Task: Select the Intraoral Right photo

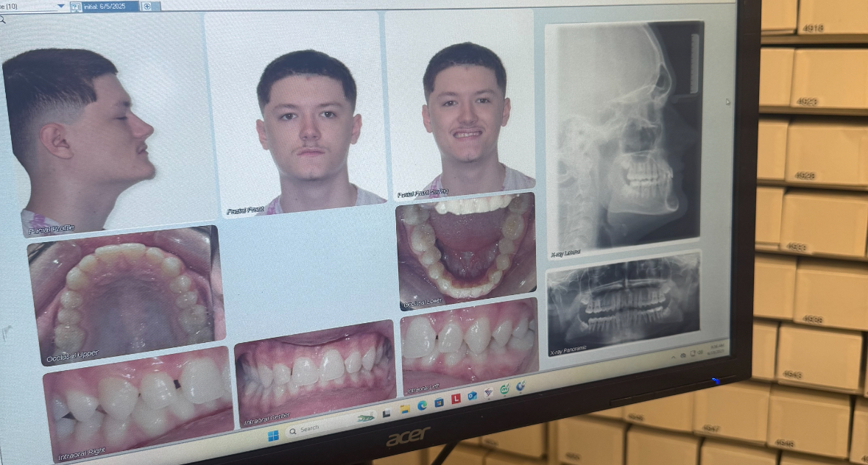Action: coord(138,405)
